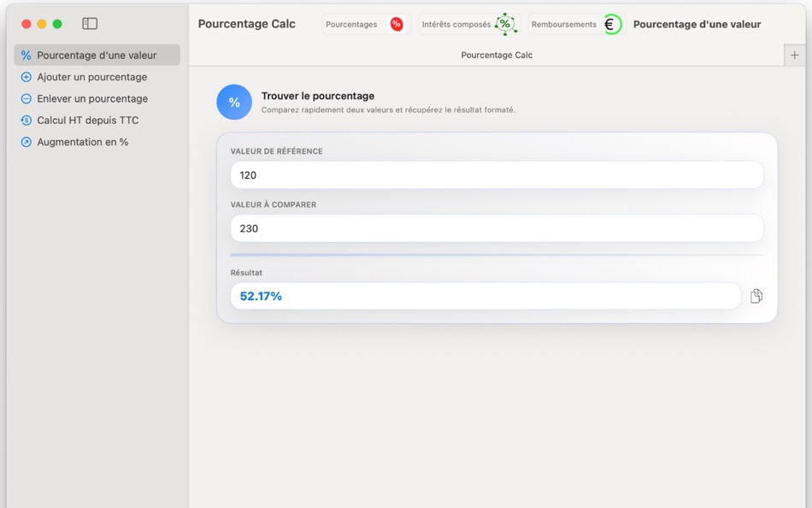Open a new tab with the plus button
The width and height of the screenshot is (812, 508).
point(794,54)
